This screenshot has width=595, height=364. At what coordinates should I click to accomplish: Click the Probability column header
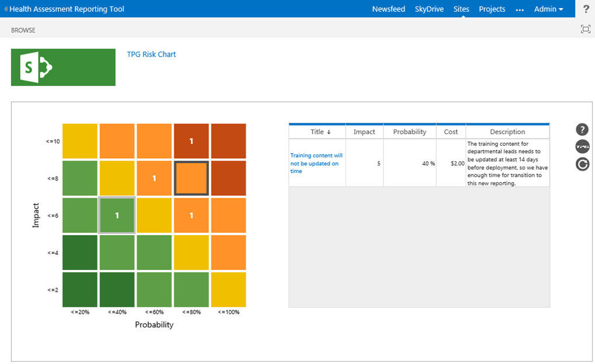[409, 132]
